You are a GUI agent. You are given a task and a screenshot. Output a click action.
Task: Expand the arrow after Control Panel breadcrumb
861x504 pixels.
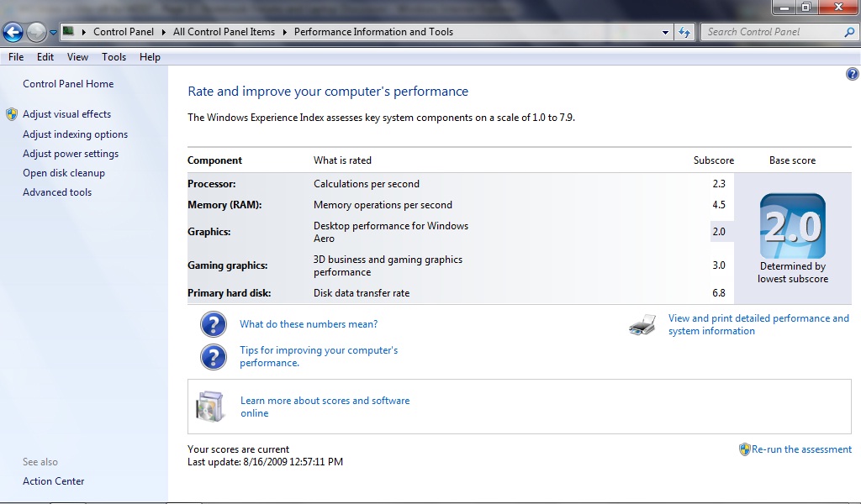[x=164, y=32]
